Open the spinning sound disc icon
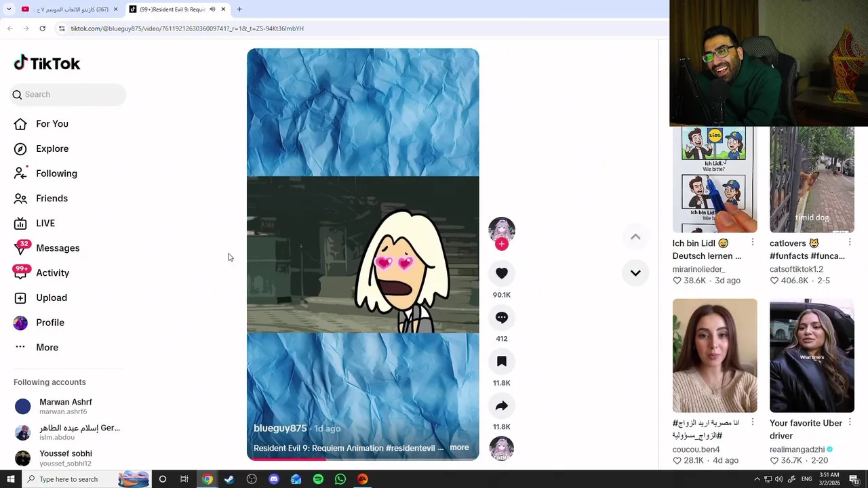 point(502,448)
